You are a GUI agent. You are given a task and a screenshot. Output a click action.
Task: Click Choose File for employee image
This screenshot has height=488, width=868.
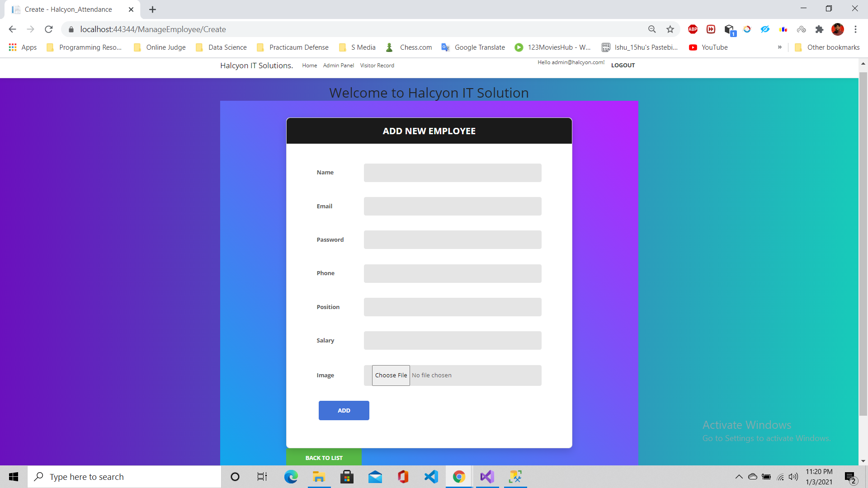(x=391, y=375)
